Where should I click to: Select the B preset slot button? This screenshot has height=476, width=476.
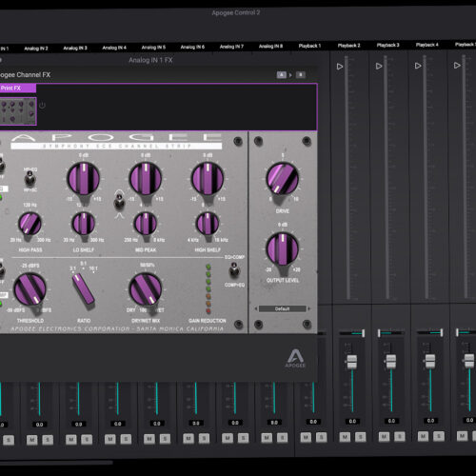click(301, 75)
